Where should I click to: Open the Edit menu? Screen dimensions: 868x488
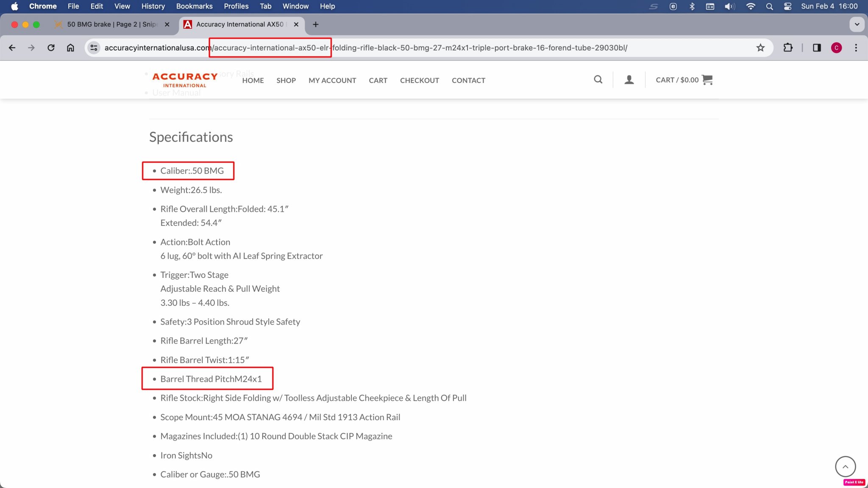97,6
